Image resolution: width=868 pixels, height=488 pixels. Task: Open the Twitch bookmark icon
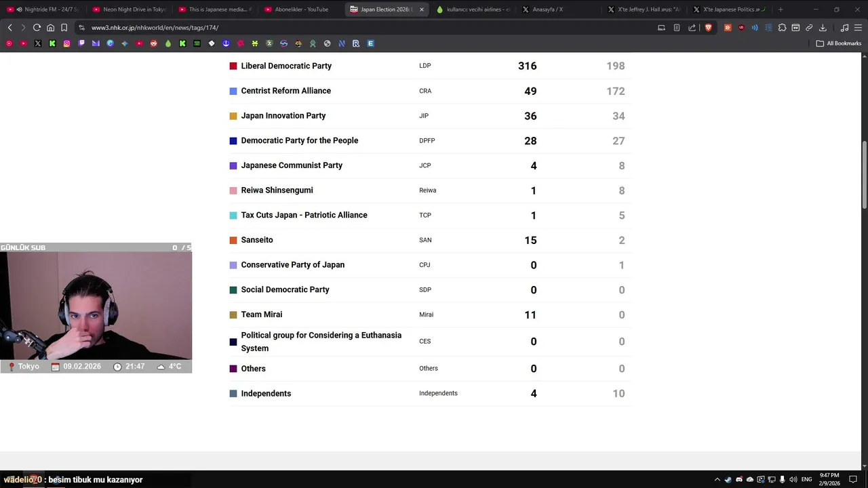coord(81,43)
